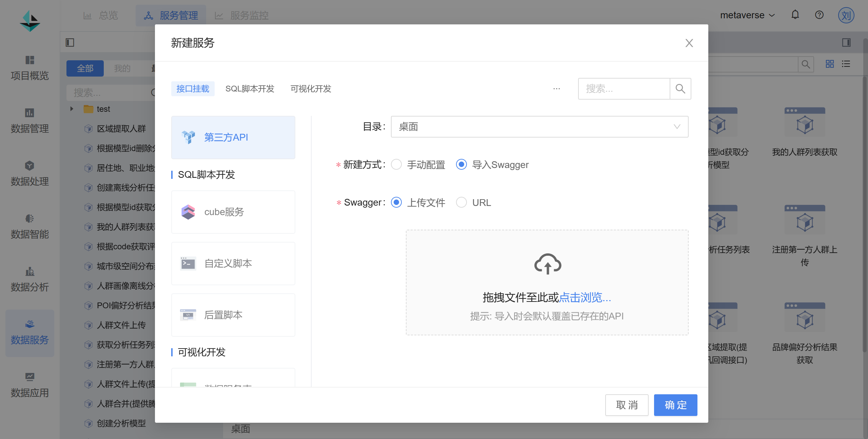Open 数据处理 in the left sidebar
This screenshot has width=868, height=439.
[x=30, y=174]
